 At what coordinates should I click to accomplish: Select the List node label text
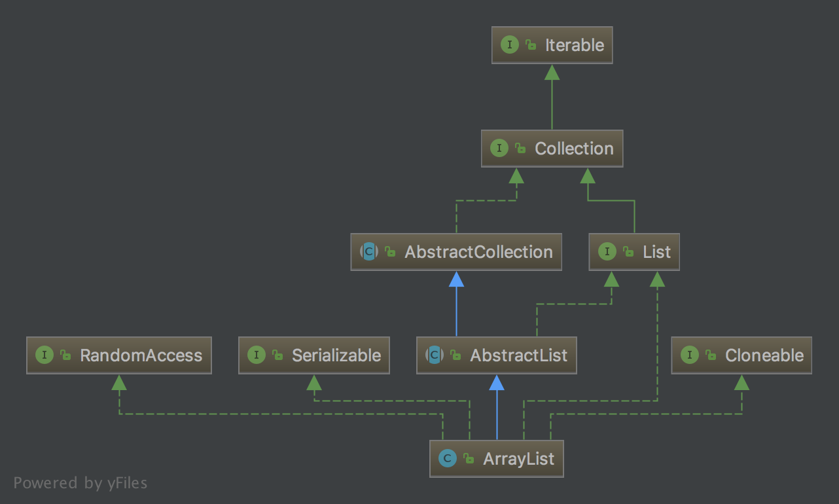[x=656, y=252]
